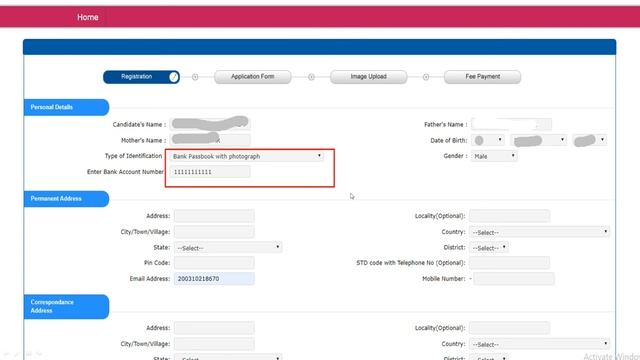Viewport: 640px width, 360px height.
Task: Open the Gender dropdown
Action: (x=494, y=156)
